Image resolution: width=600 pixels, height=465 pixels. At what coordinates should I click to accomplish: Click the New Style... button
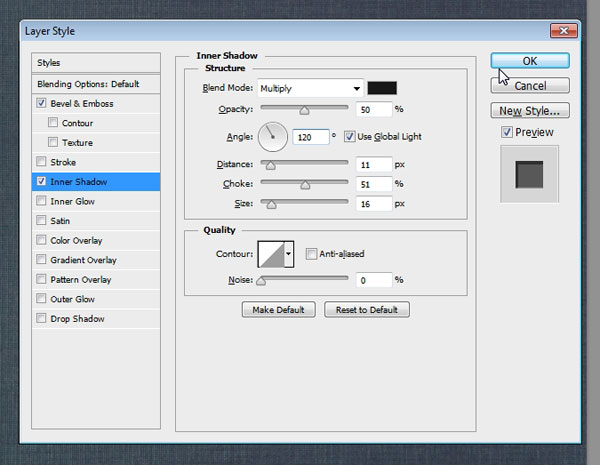click(529, 111)
